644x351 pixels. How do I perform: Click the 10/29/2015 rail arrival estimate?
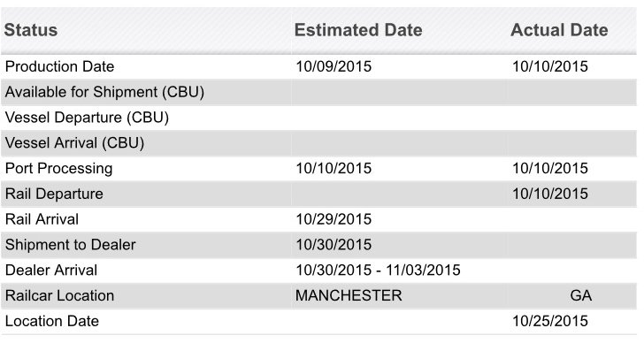(x=333, y=219)
